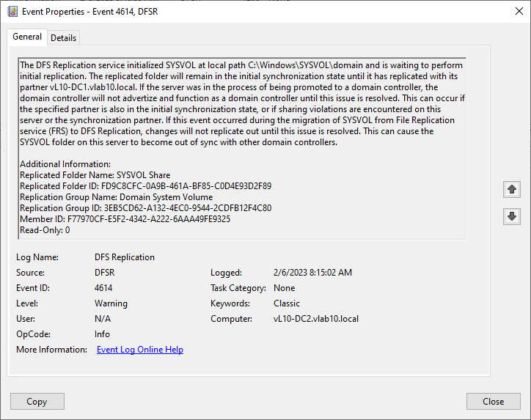
Task: Click the up arrow for previous event
Action: click(x=512, y=190)
